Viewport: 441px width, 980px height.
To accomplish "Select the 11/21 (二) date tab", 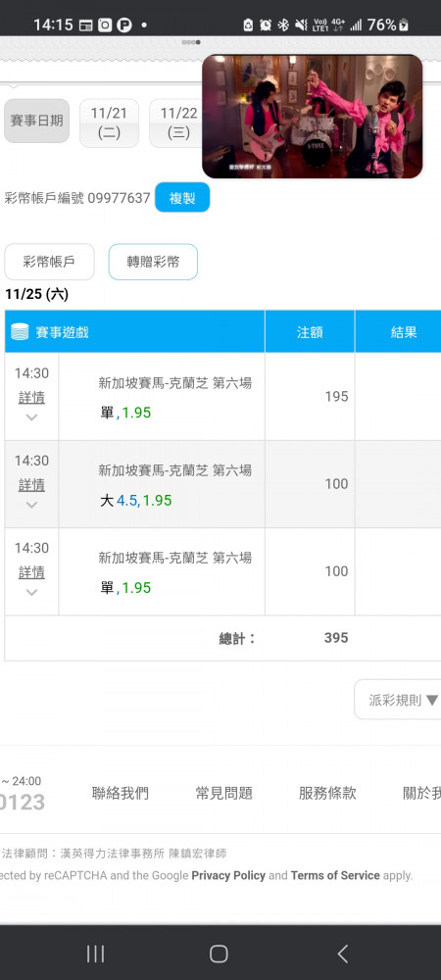I will click(x=109, y=122).
